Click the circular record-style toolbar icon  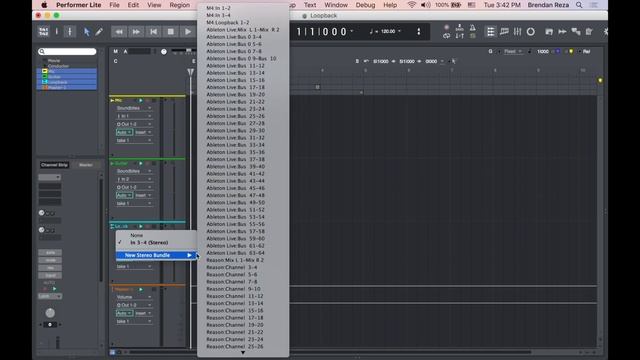[x=531, y=32]
